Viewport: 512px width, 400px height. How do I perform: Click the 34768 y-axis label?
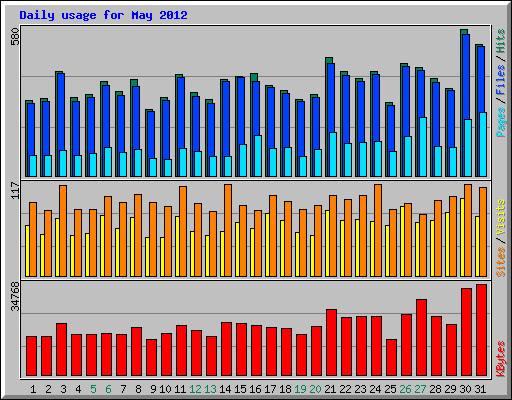click(x=15, y=296)
